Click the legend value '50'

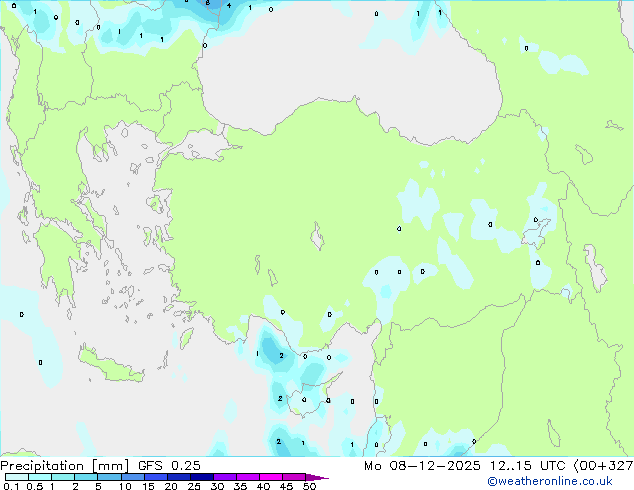(310, 486)
